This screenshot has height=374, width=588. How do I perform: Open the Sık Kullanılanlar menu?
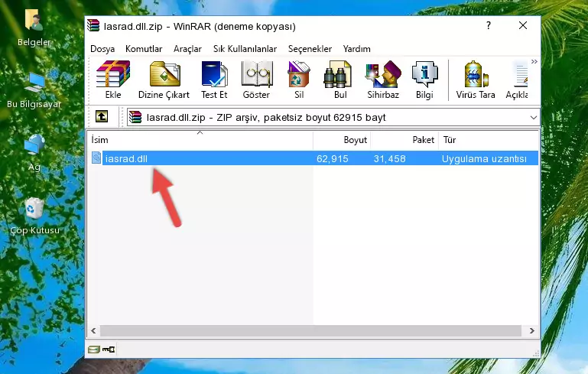(x=245, y=49)
